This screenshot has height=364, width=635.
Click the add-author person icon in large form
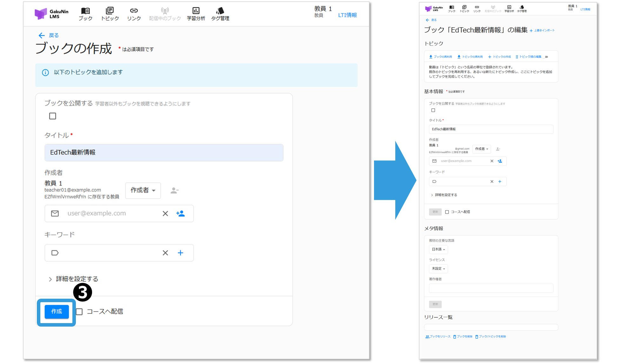click(180, 213)
